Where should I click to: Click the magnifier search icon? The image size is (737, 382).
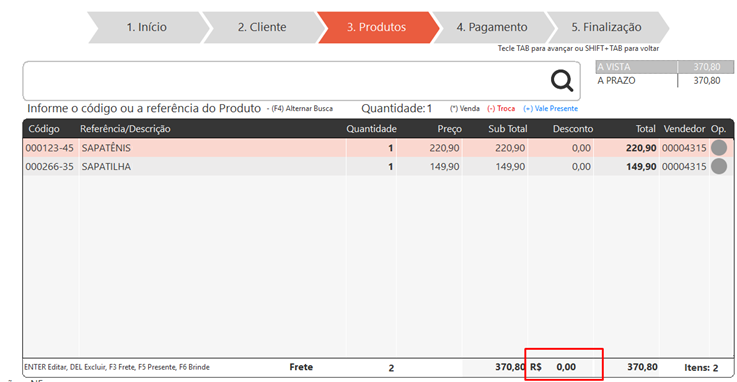point(562,81)
